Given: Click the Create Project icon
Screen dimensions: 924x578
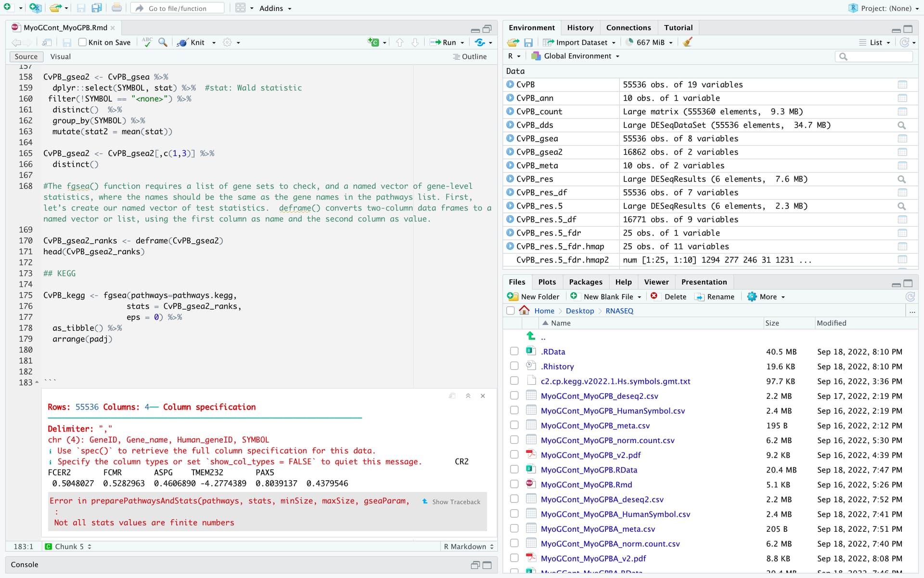Looking at the screenshot, I should (x=35, y=8).
